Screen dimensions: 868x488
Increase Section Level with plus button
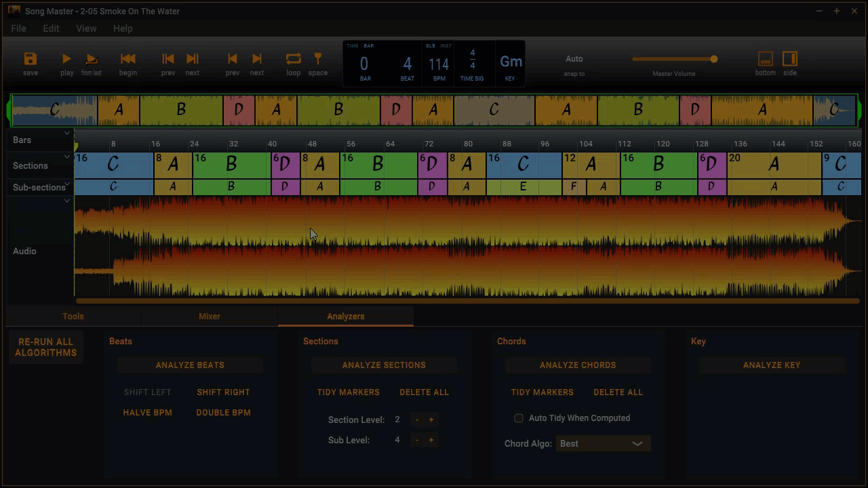click(x=431, y=420)
